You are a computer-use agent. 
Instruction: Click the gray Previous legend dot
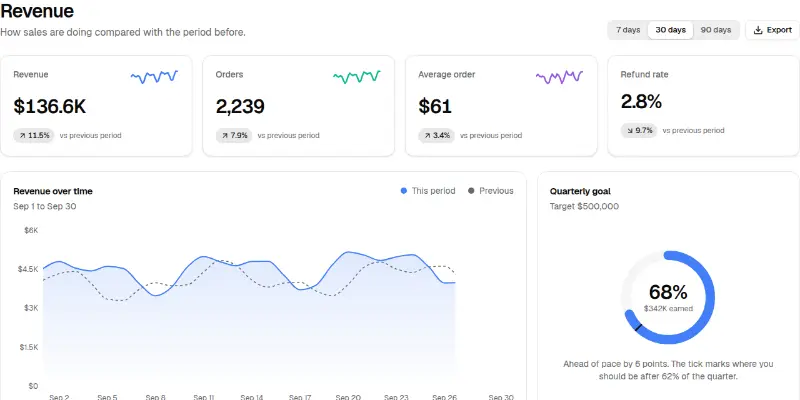(x=471, y=191)
